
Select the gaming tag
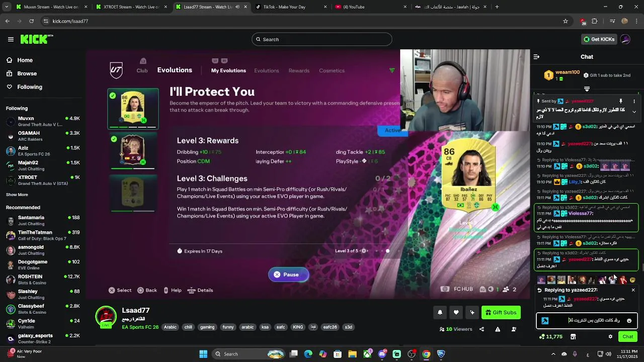tap(207, 327)
